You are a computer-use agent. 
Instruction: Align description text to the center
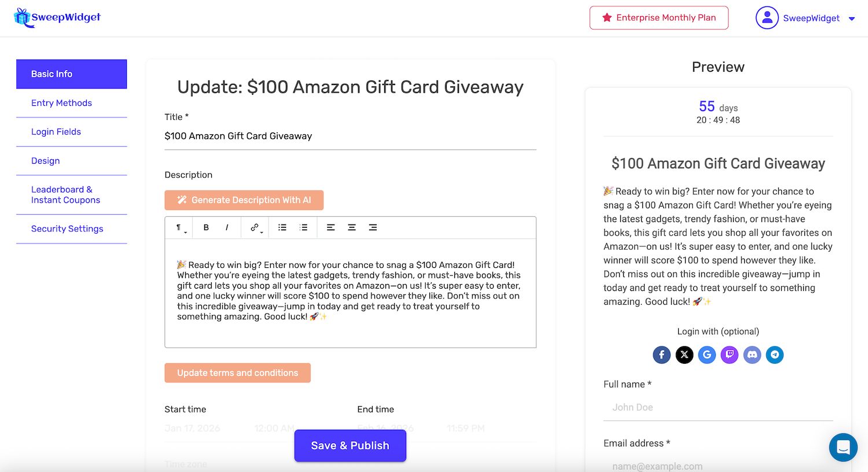click(x=352, y=227)
